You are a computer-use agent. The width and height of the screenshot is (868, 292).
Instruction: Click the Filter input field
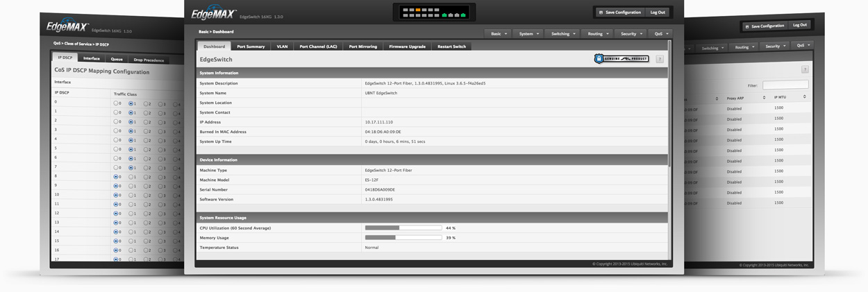click(x=785, y=85)
